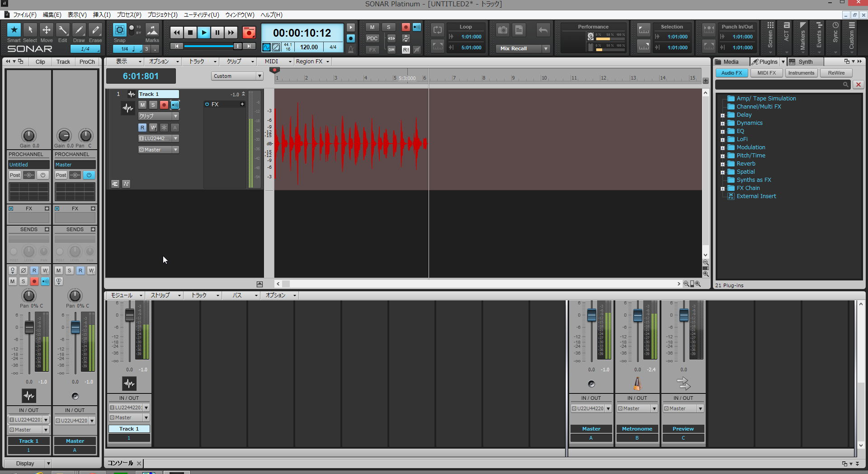Enable Read automation on Track 1
Image resolution: width=868 pixels, height=474 pixels.
(x=142, y=128)
